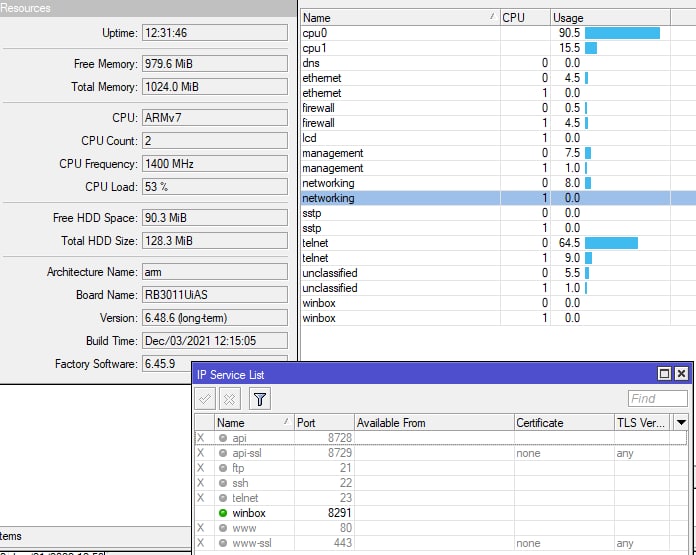Select the api-ssl service status dot
This screenshot has width=696, height=555.
[x=223, y=453]
